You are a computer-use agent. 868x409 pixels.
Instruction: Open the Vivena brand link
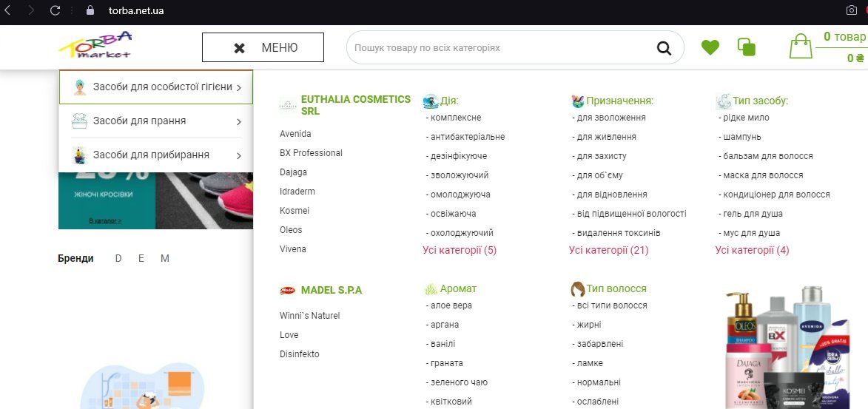293,249
